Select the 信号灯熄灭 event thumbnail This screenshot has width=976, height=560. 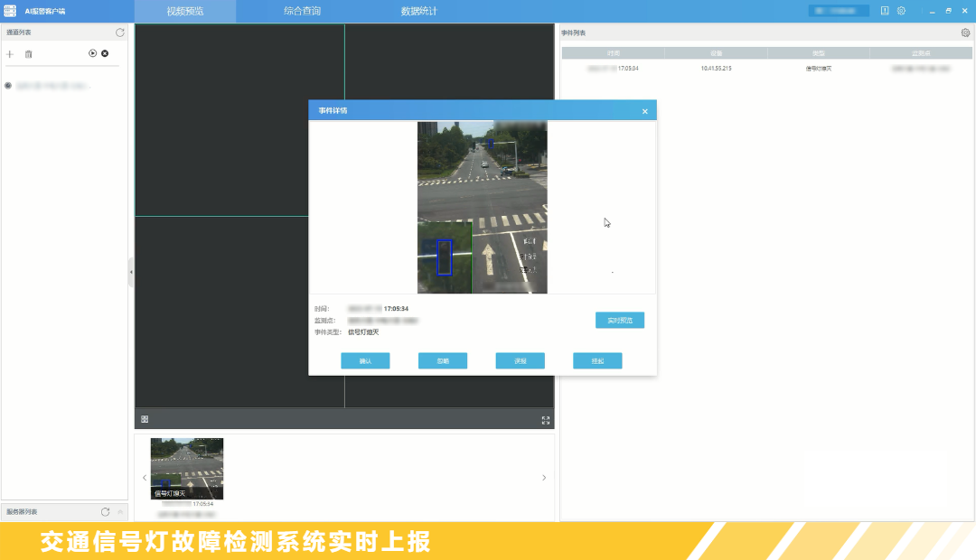pos(186,468)
